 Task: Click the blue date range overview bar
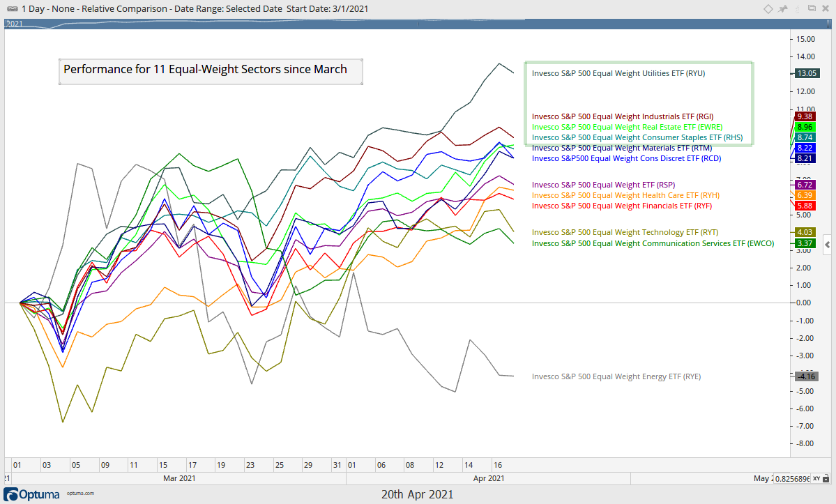418,24
